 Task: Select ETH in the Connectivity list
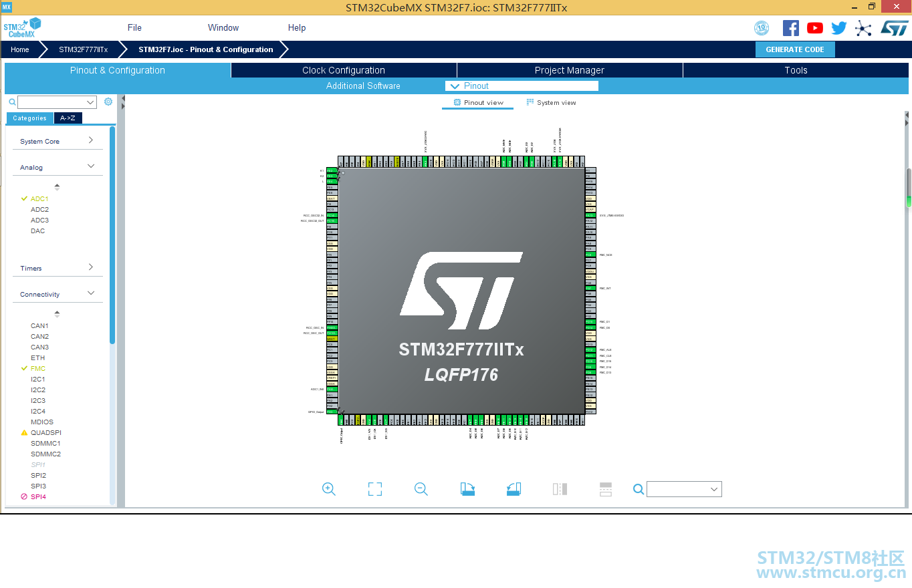point(37,358)
